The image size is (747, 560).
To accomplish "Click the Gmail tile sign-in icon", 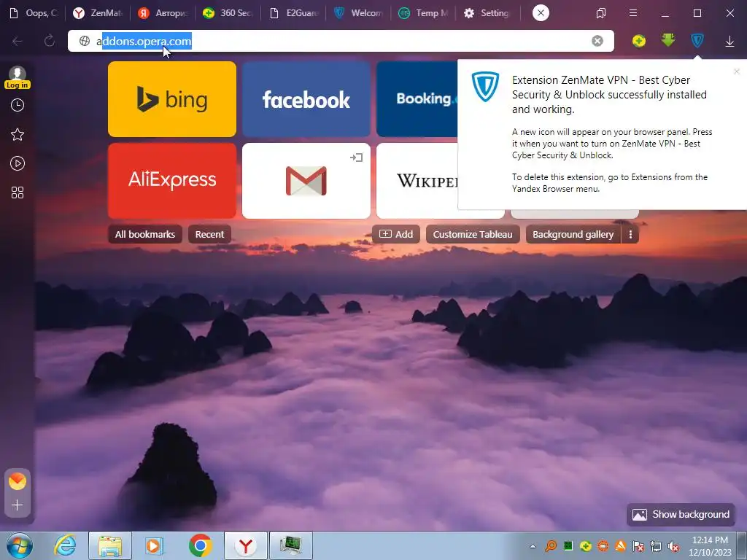I will (356, 157).
